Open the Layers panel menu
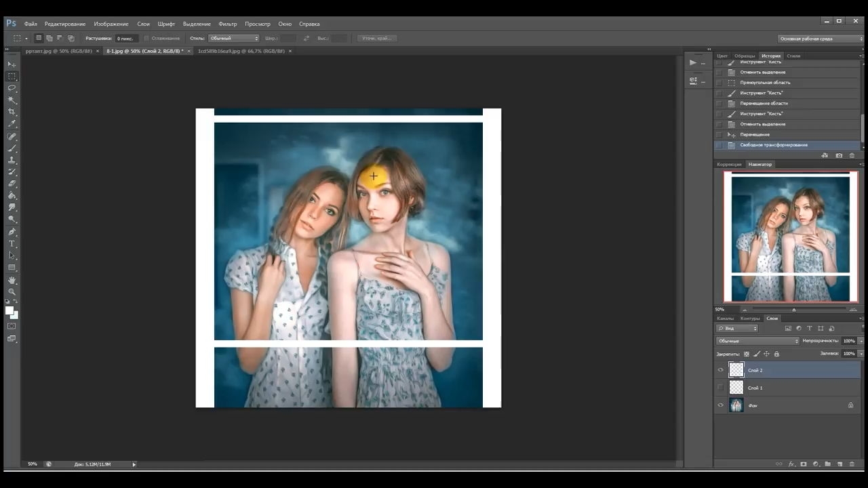Image resolution: width=868 pixels, height=488 pixels. click(x=861, y=319)
